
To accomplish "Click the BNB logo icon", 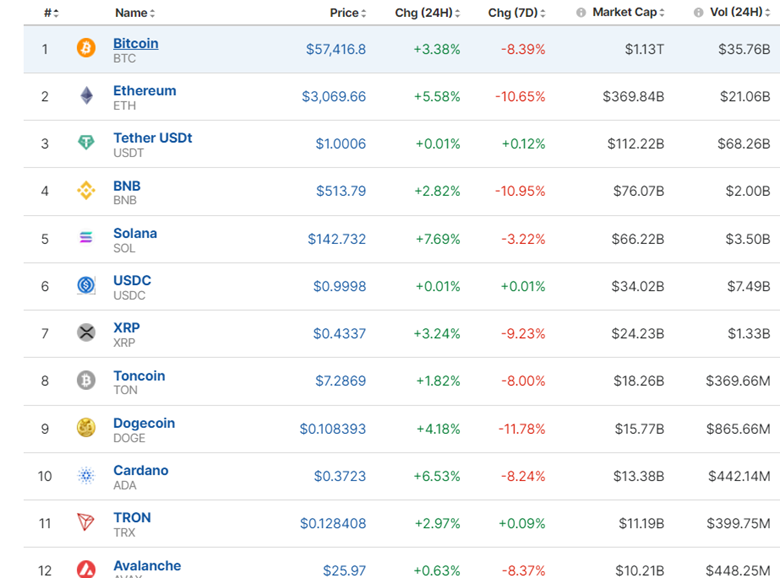I will [86, 190].
